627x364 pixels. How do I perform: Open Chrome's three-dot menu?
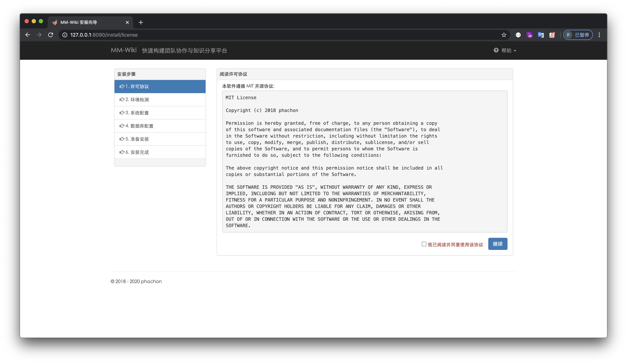[x=599, y=35]
